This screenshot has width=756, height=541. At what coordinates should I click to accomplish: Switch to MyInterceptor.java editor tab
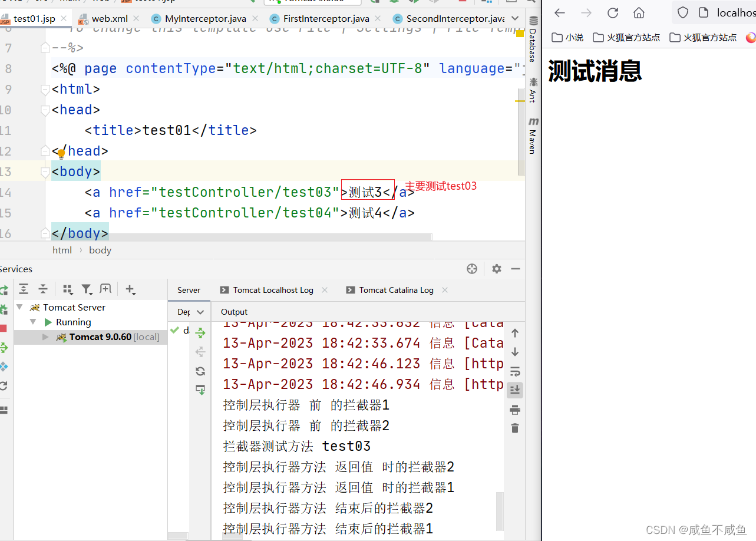point(206,18)
